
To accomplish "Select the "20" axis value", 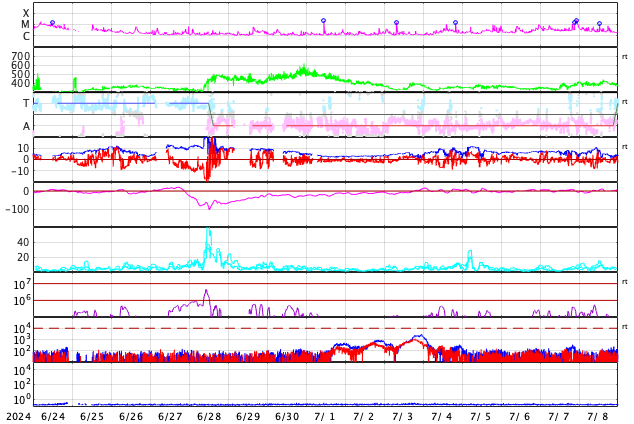I will point(23,257).
